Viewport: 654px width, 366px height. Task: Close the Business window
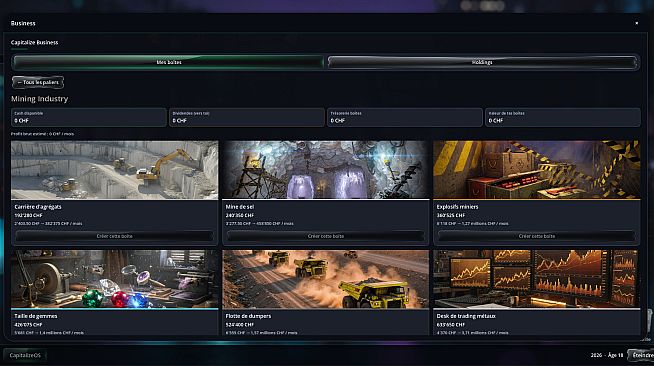point(636,23)
